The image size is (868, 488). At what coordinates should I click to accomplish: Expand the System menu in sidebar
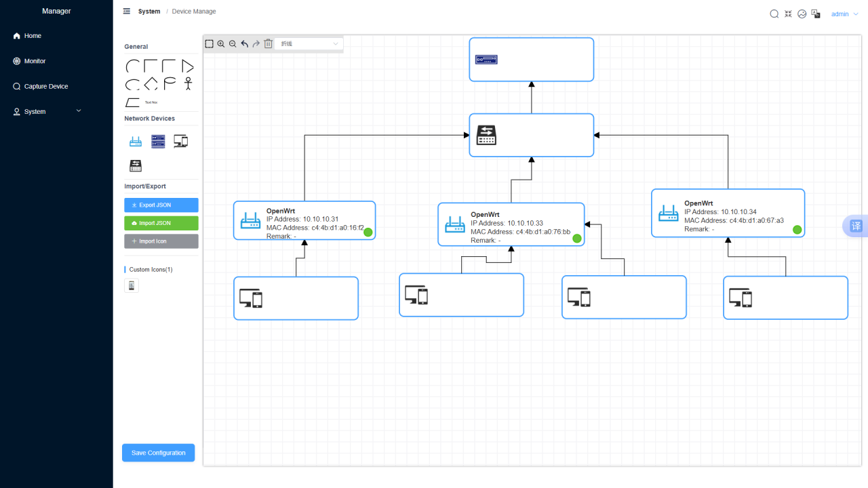click(x=47, y=112)
